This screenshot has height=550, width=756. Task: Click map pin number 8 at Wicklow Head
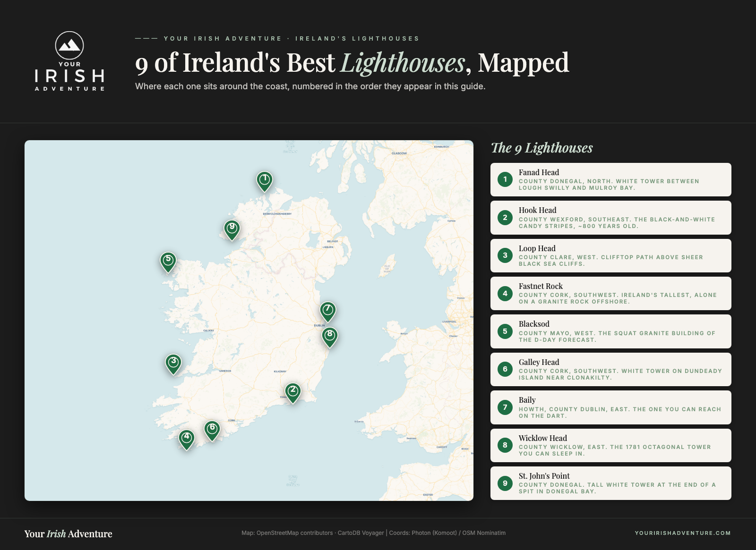click(x=330, y=337)
